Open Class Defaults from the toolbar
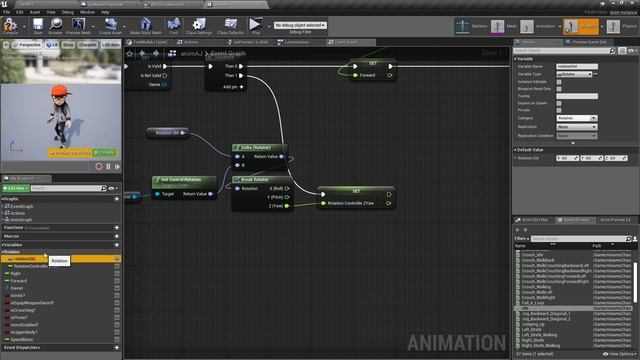The height and width of the screenshot is (360, 640). click(230, 25)
